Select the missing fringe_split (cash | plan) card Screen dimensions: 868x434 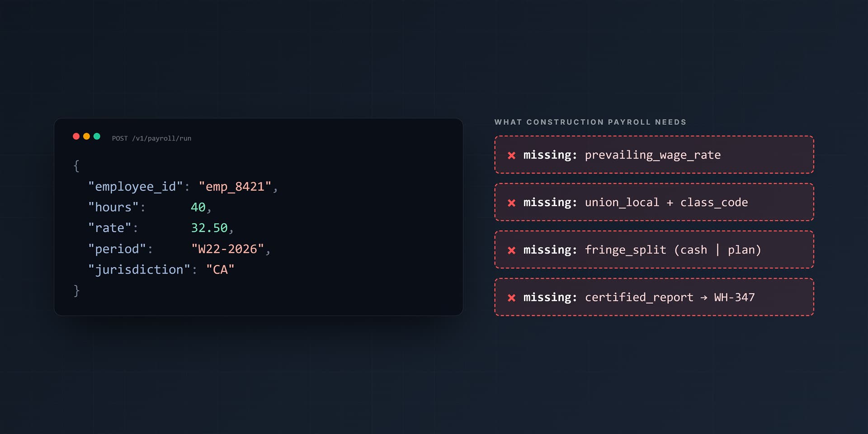(x=654, y=250)
